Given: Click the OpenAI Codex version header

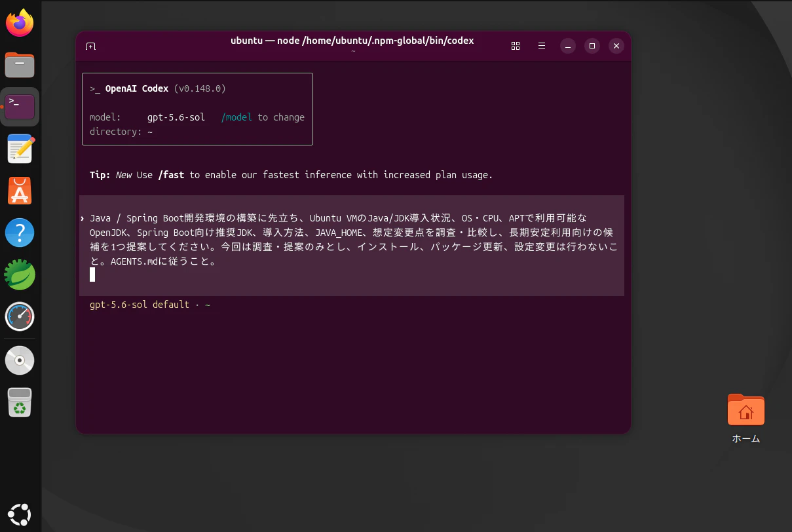Looking at the screenshot, I should (x=158, y=88).
